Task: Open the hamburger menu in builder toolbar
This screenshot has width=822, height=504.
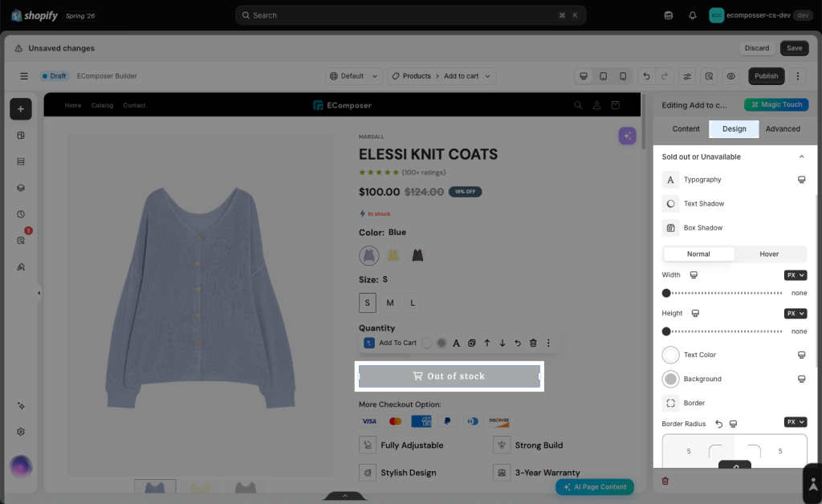Action: 23,76
